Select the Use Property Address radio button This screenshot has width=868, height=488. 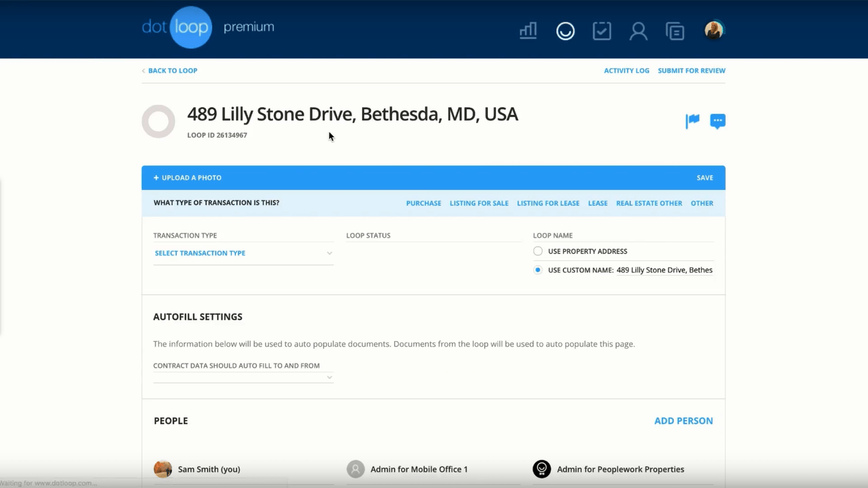pyautogui.click(x=538, y=251)
